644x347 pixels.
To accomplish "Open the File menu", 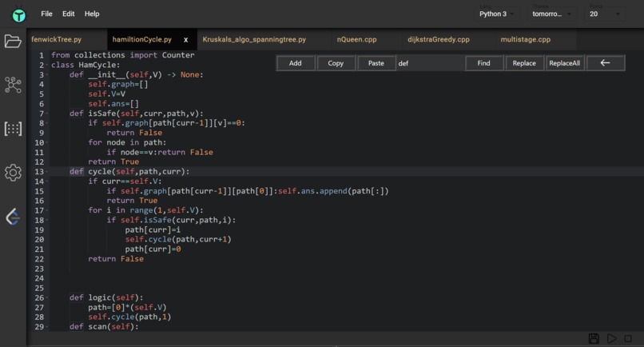I will pyautogui.click(x=46, y=14).
